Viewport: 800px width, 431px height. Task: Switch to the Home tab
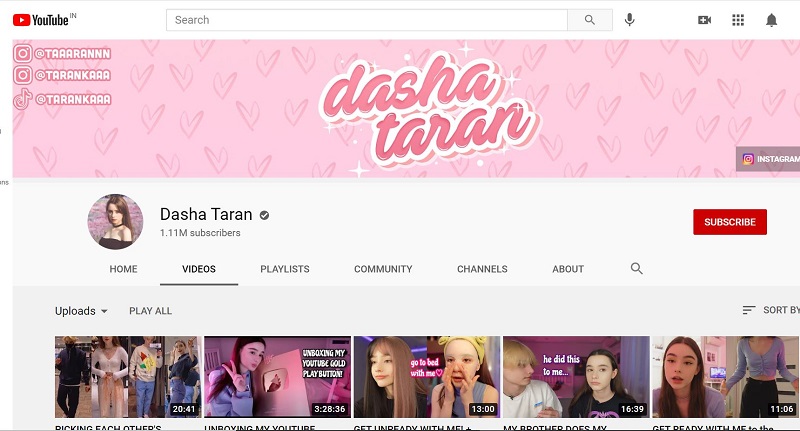click(x=123, y=269)
